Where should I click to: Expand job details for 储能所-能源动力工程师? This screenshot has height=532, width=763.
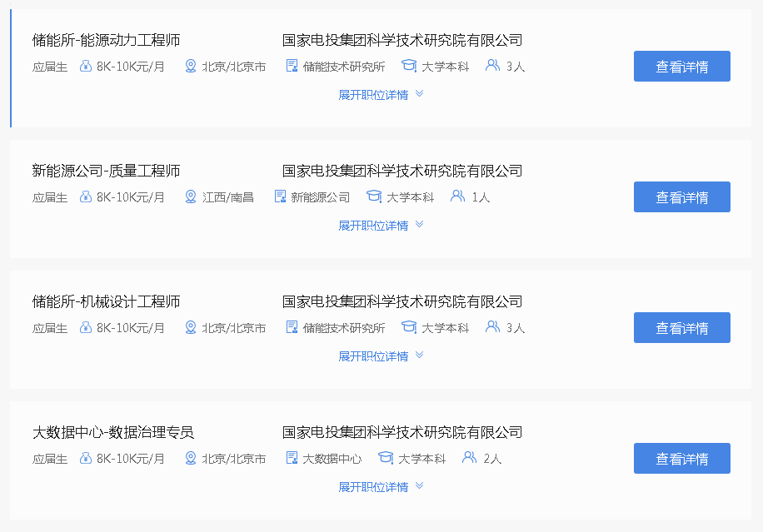tap(381, 95)
